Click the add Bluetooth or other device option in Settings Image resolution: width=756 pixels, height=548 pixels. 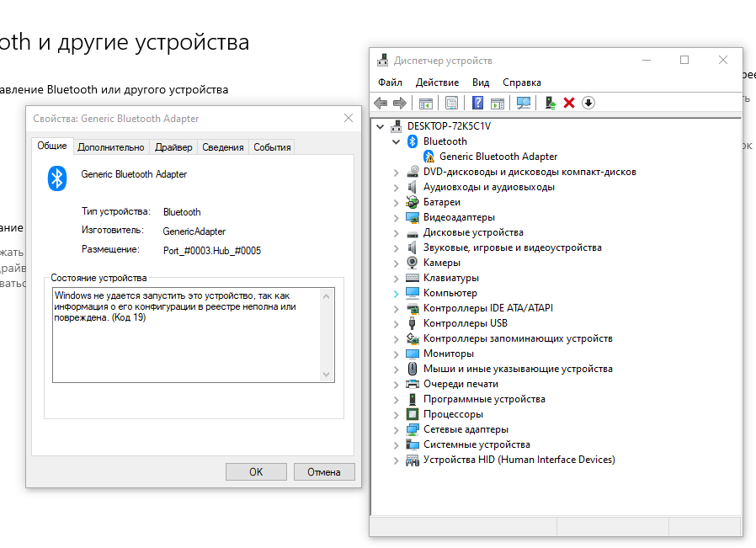[114, 89]
